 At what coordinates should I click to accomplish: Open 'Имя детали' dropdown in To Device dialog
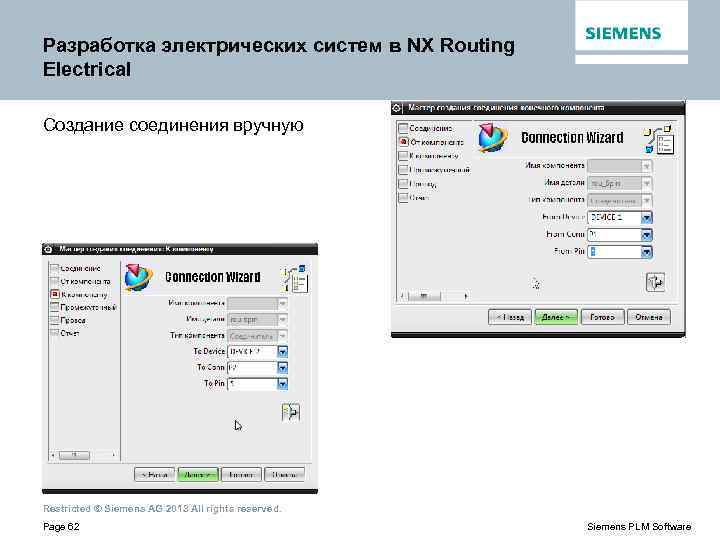[283, 320]
